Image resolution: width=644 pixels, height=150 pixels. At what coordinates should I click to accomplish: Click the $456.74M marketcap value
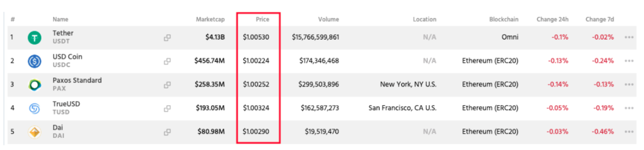(x=210, y=61)
